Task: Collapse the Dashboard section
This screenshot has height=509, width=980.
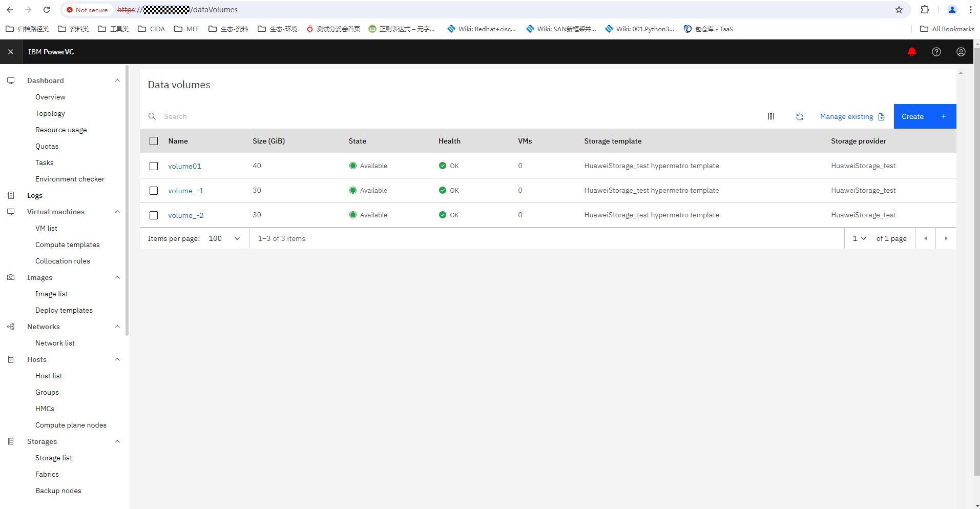Action: tap(117, 80)
